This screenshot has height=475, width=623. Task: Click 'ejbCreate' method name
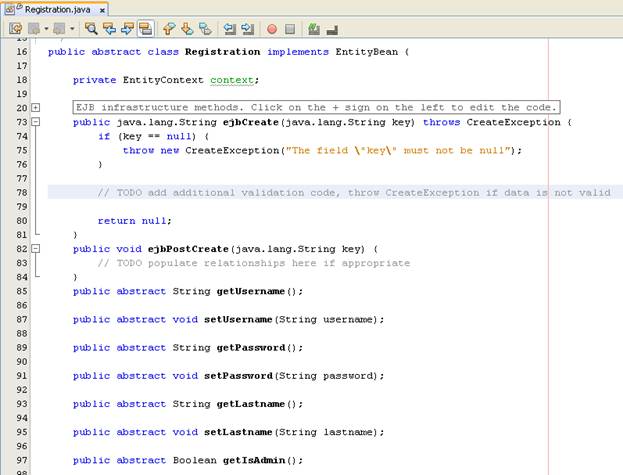251,122
